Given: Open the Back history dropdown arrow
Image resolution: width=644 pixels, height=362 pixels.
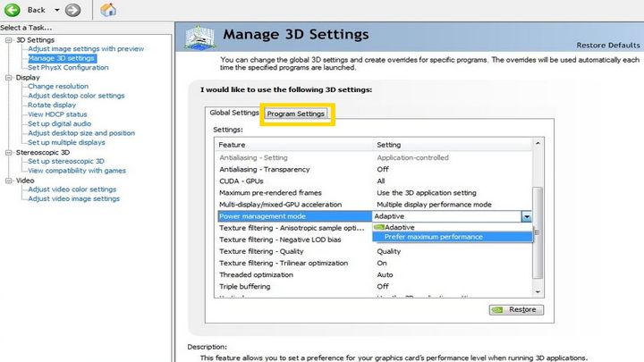Looking at the screenshot, I should point(57,10).
